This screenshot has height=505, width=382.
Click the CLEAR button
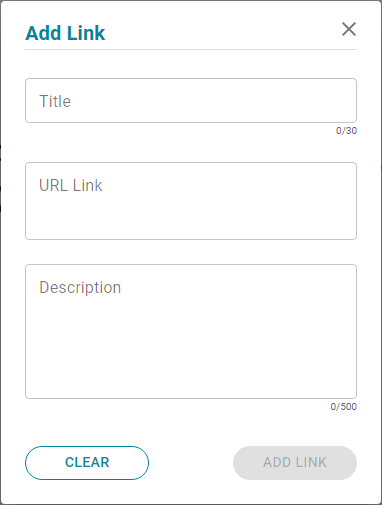coord(87,463)
